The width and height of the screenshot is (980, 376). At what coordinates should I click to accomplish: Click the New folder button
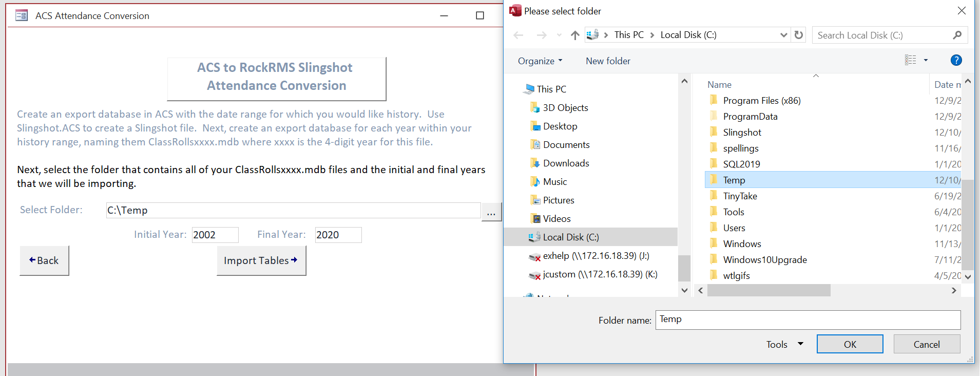coord(608,61)
